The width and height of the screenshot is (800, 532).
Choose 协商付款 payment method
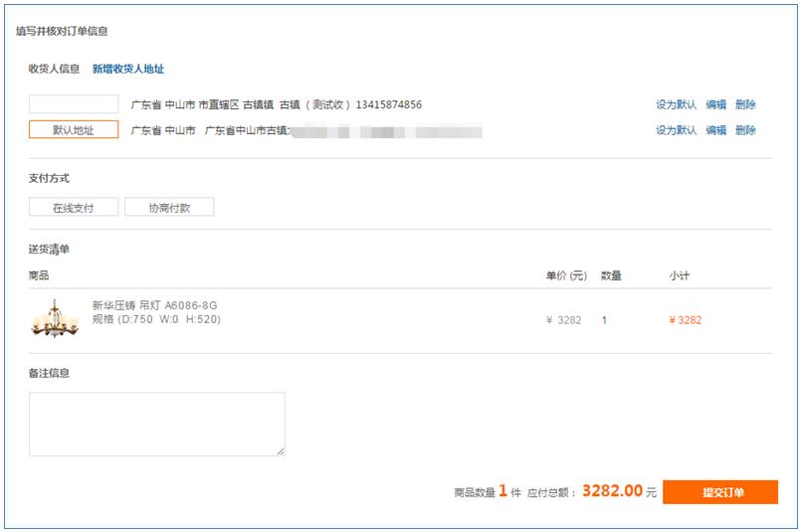(x=169, y=207)
